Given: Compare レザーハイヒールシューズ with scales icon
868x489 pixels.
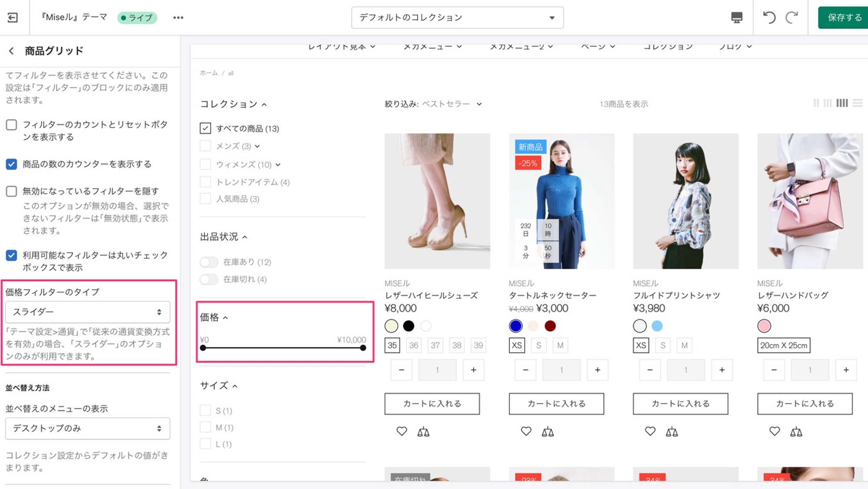Looking at the screenshot, I should 423,432.
